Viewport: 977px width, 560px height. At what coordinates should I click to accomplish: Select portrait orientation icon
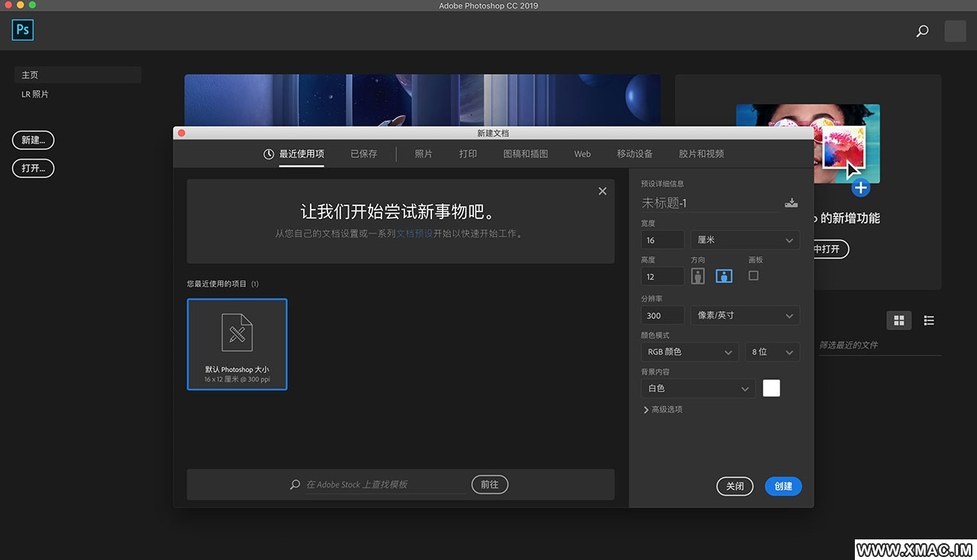tap(698, 276)
